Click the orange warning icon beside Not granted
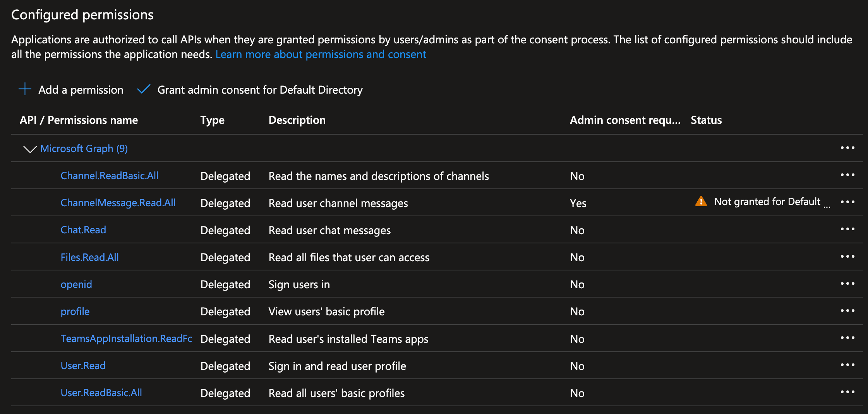 [701, 202]
